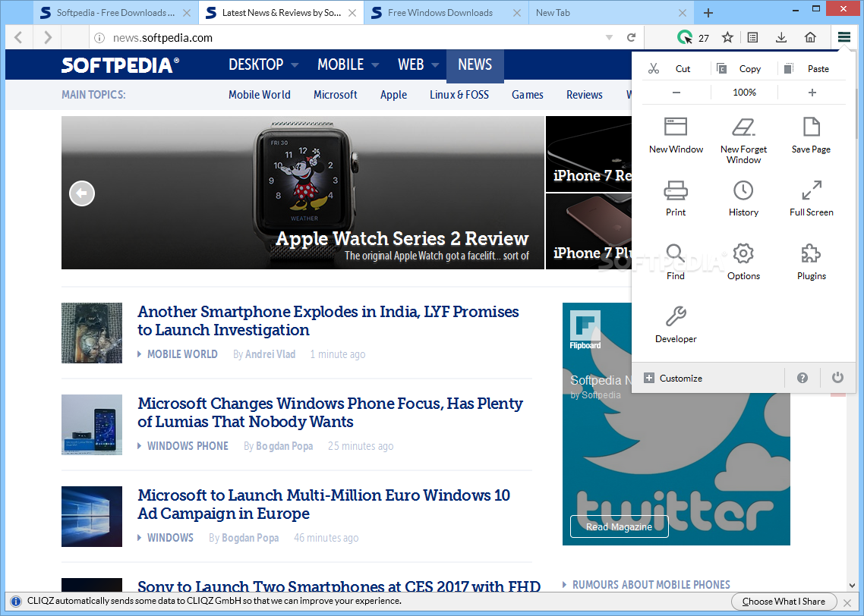Open the Games topic

click(528, 95)
